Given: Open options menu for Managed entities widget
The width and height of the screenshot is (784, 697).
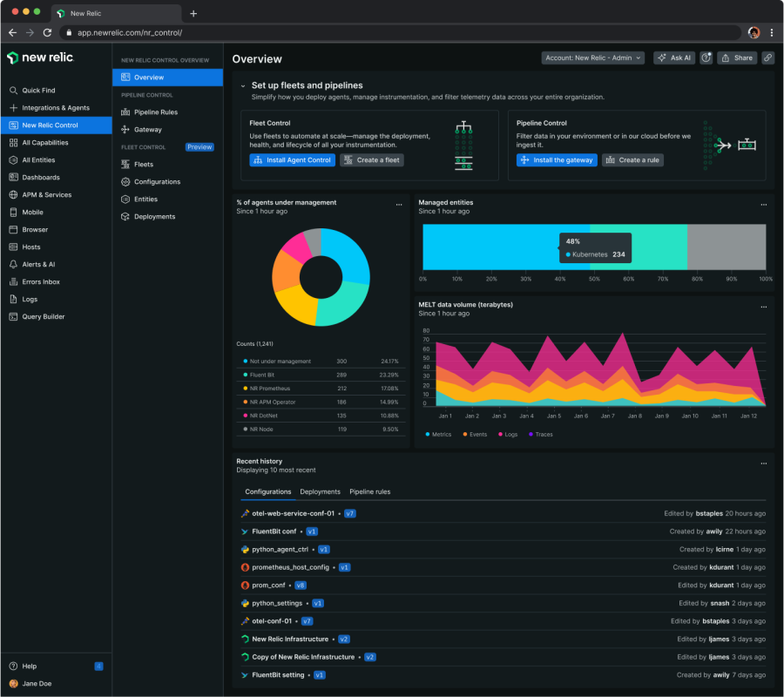Looking at the screenshot, I should [x=764, y=204].
